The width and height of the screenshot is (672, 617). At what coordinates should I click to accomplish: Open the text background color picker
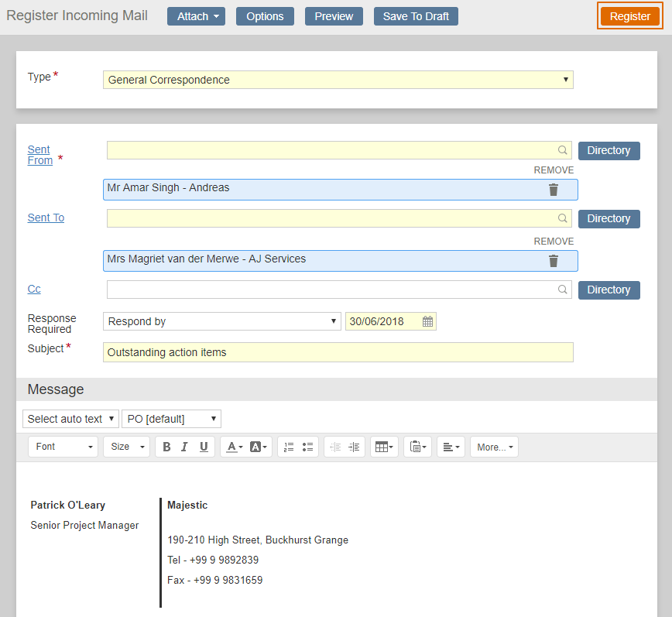(259, 447)
